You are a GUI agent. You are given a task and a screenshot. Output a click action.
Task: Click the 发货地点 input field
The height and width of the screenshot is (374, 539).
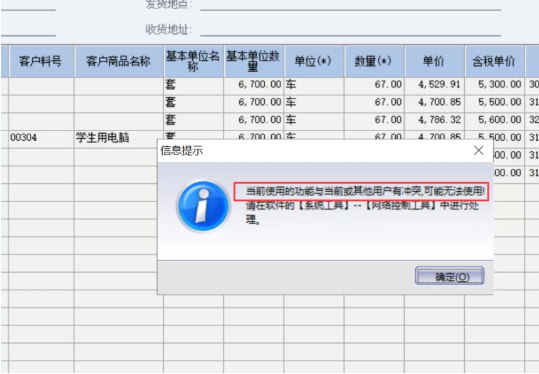(x=351, y=5)
